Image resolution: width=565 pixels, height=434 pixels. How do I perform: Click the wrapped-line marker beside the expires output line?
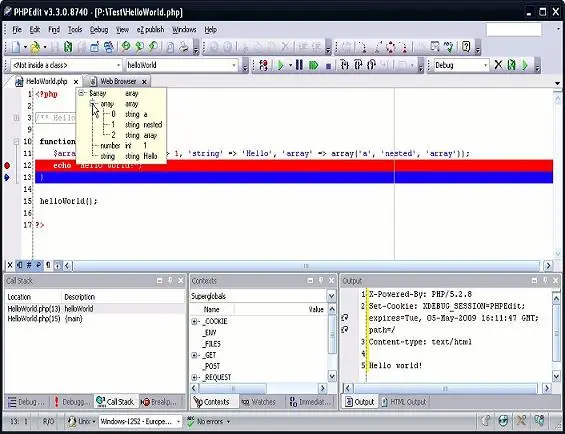click(345, 318)
